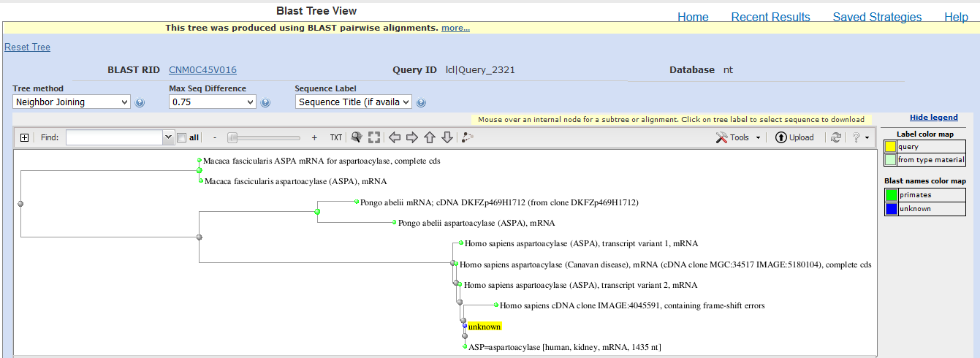Click the magnifier zoom icon in tree toolbar
980x358 pixels.
coord(357,137)
